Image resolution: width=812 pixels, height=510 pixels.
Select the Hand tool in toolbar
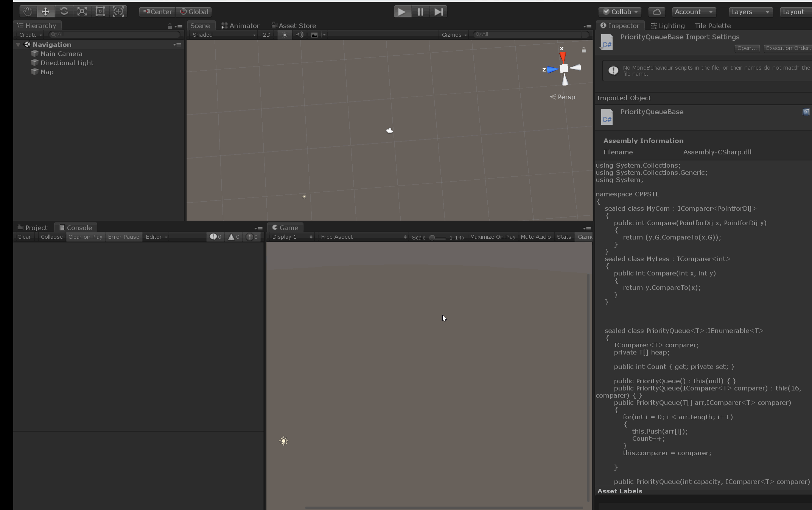tap(28, 12)
